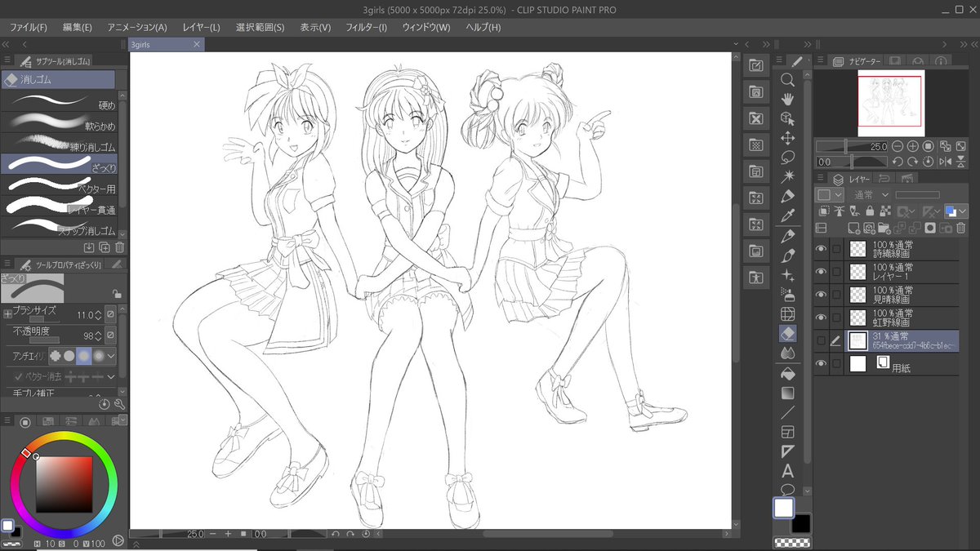Flip canvas horizontally in Navigator
This screenshot has width=980, height=551.
946,162
